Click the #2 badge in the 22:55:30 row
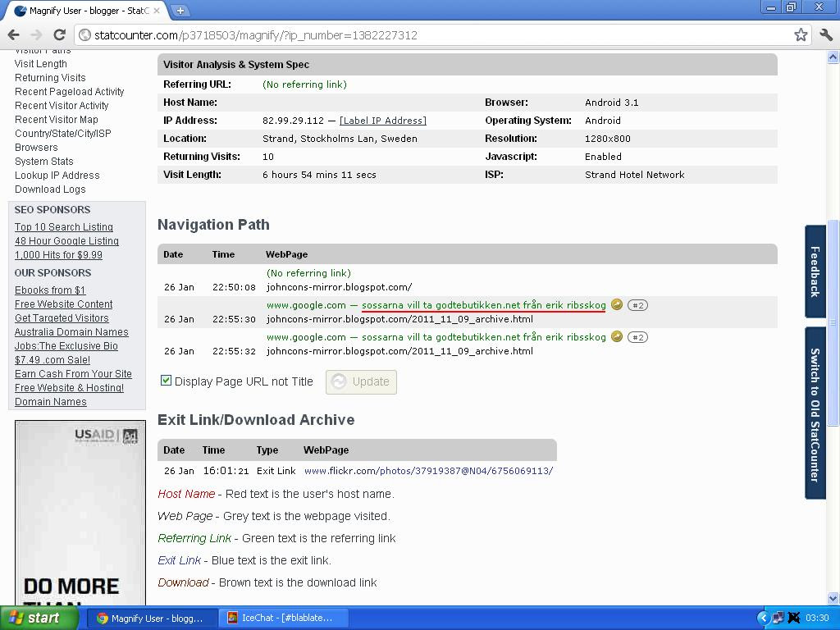This screenshot has width=840, height=630. [637, 305]
